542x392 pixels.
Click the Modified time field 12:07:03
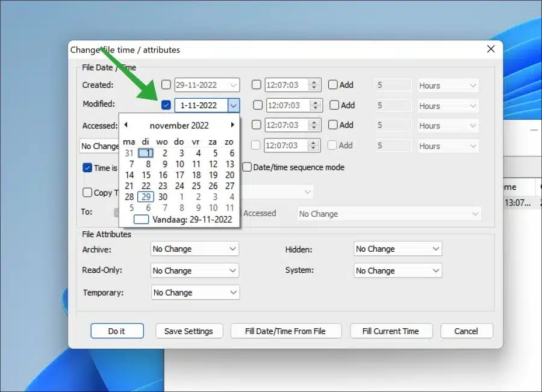pyautogui.click(x=288, y=105)
